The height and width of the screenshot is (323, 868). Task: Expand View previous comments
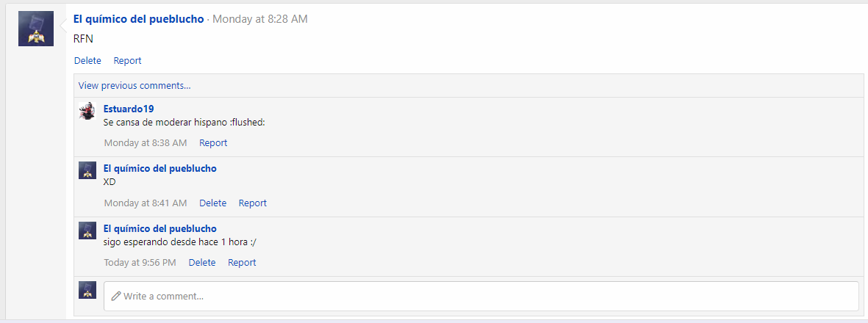[134, 86]
